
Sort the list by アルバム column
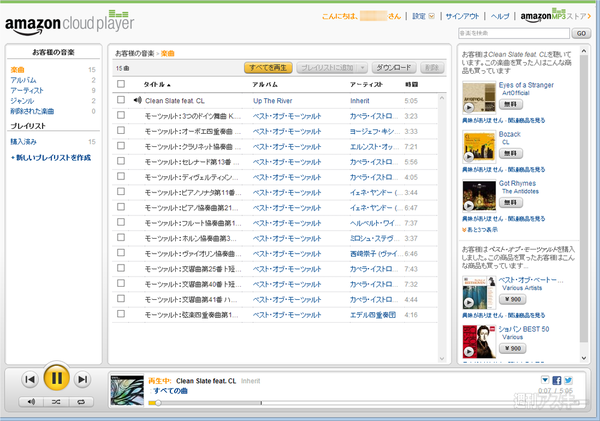click(x=265, y=84)
